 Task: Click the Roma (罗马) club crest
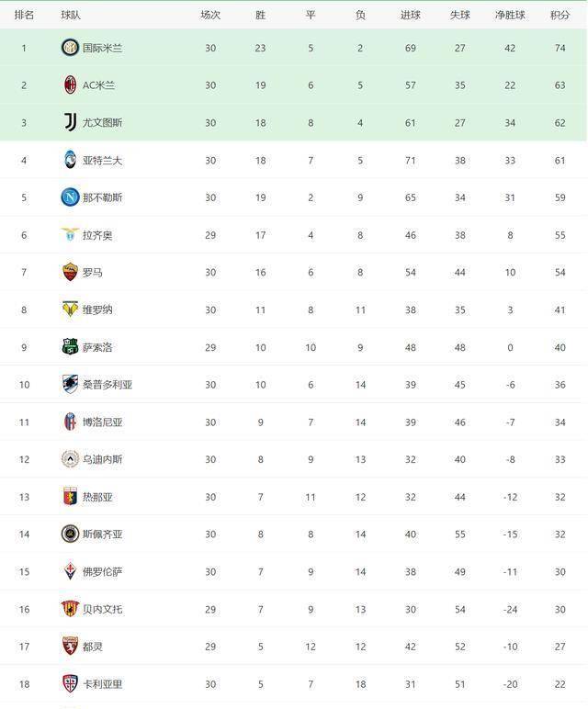click(70, 272)
